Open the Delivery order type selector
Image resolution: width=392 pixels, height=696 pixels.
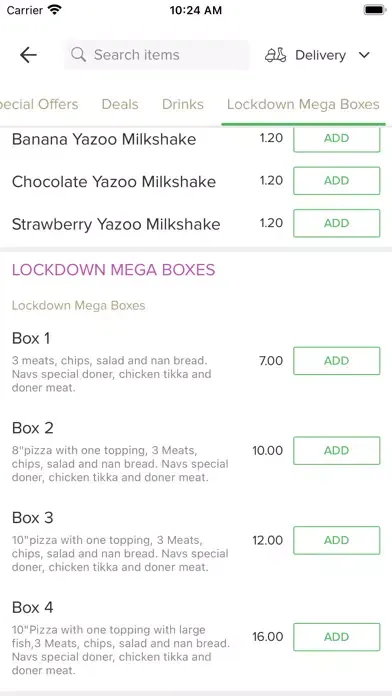point(318,55)
